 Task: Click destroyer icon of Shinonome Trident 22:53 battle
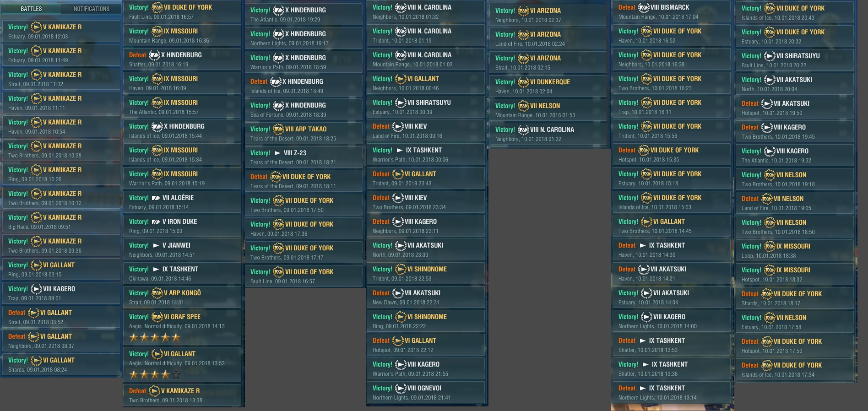point(401,269)
